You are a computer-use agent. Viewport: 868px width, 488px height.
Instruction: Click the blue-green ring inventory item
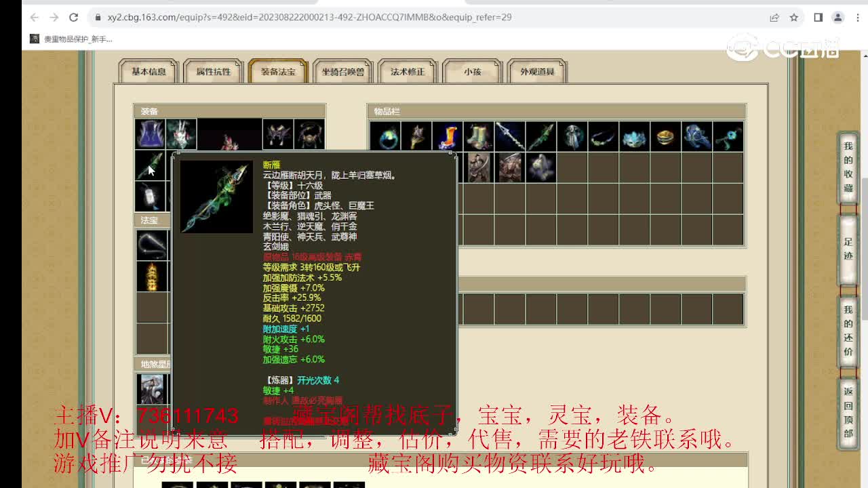point(385,136)
